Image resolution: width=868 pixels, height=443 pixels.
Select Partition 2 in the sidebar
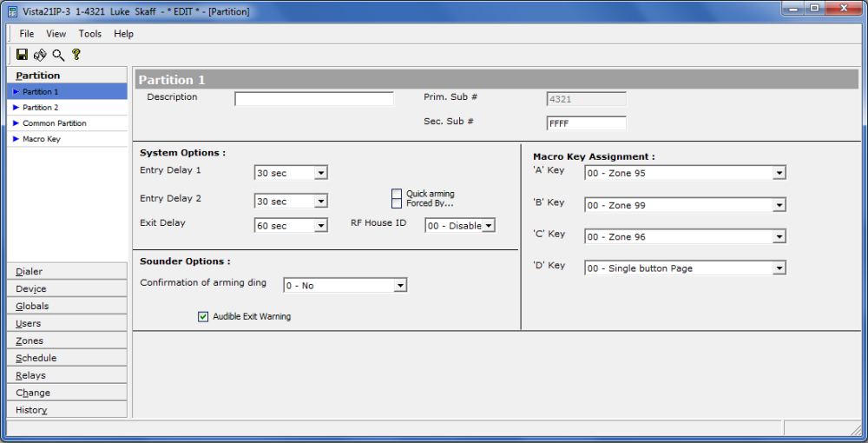click(67, 108)
